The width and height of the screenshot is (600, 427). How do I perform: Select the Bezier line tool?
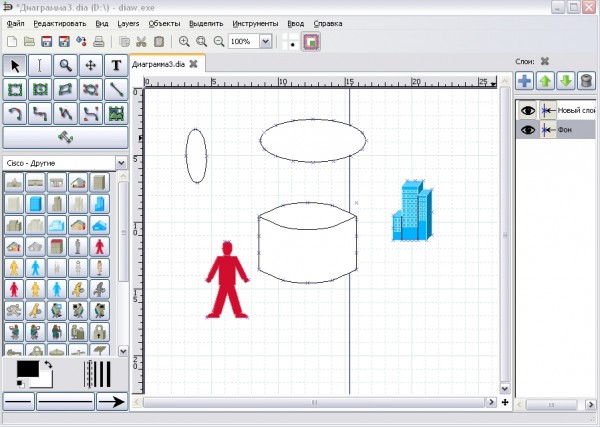(91, 114)
